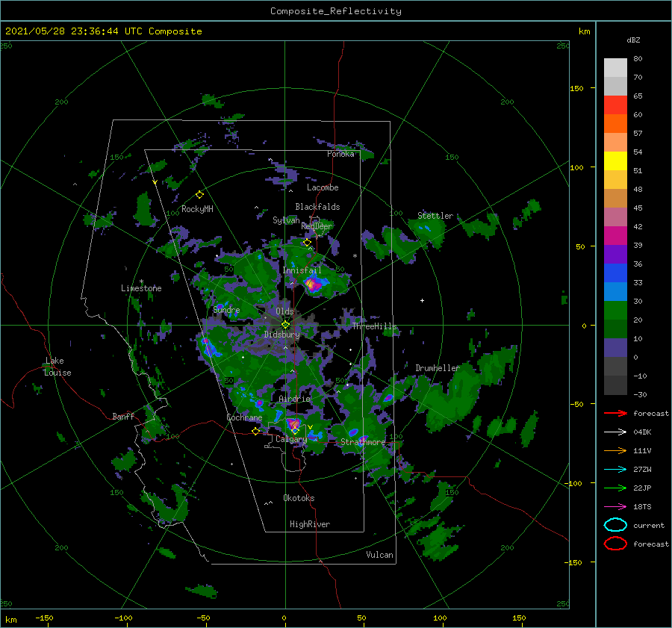The width and height of the screenshot is (672, 628).
Task: Click the green 20 dBZ color swatch
Action: coord(615,311)
